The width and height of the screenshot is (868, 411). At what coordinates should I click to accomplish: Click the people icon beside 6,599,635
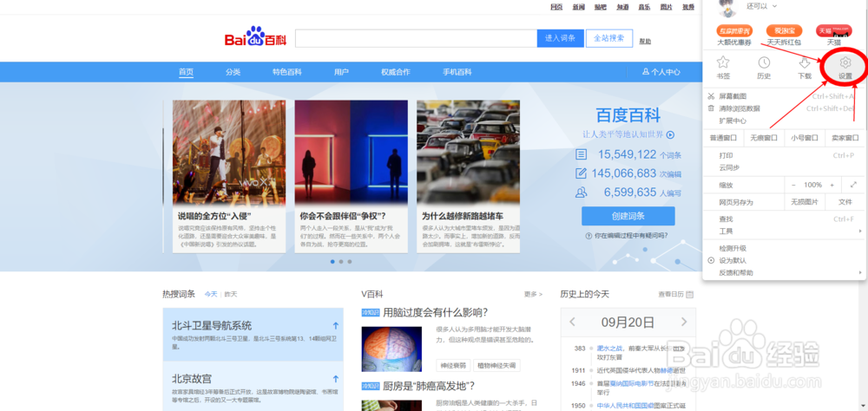tap(582, 192)
